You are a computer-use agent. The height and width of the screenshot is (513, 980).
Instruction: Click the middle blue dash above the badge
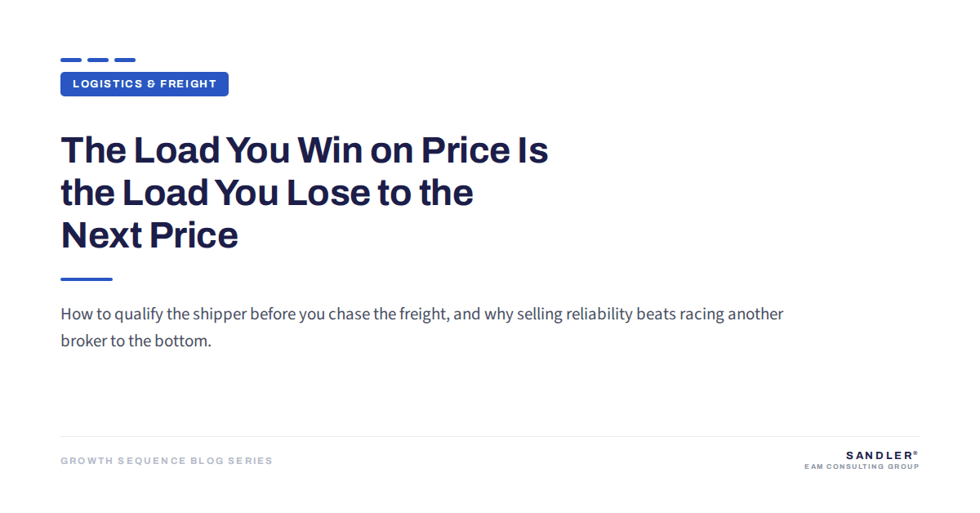[98, 60]
